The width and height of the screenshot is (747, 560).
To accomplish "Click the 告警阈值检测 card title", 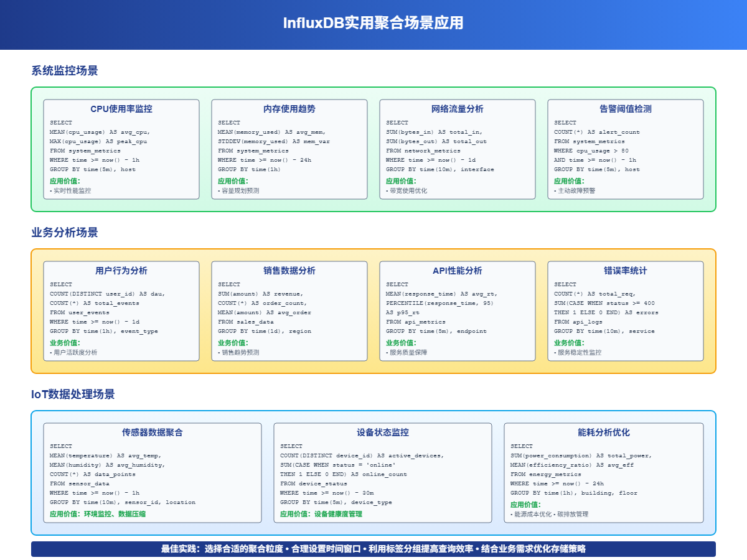I will (x=626, y=109).
